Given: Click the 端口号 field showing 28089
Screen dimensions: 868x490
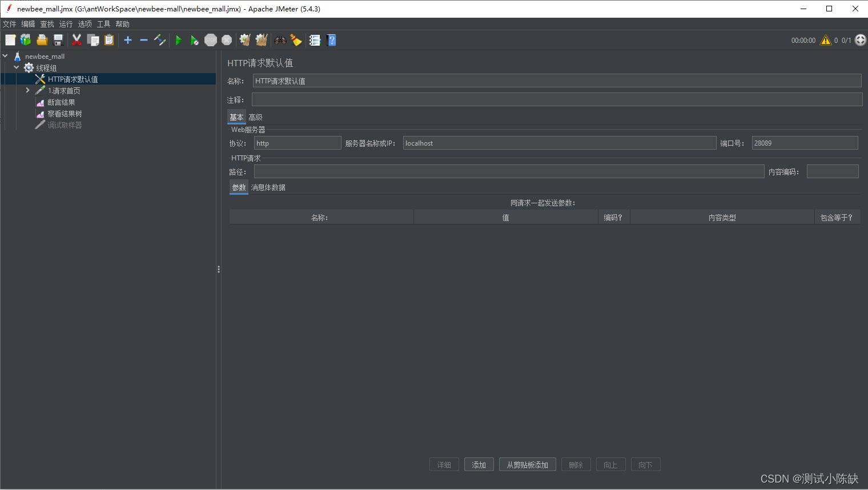Looking at the screenshot, I should click(x=805, y=143).
